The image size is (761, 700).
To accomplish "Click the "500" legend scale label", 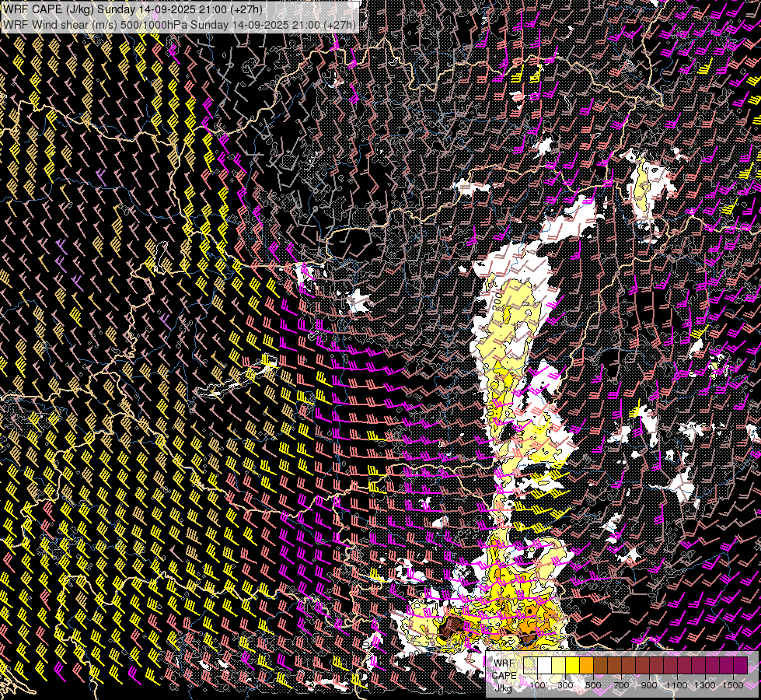I will tap(593, 684).
